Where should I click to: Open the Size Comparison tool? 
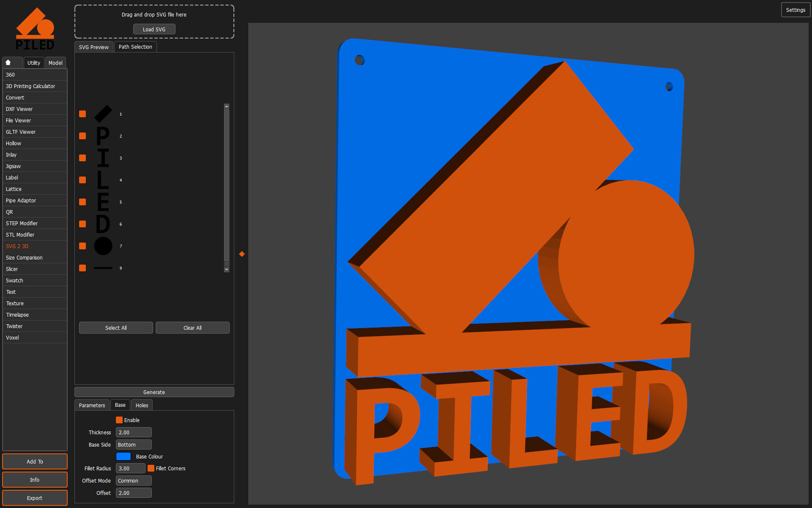pos(35,257)
